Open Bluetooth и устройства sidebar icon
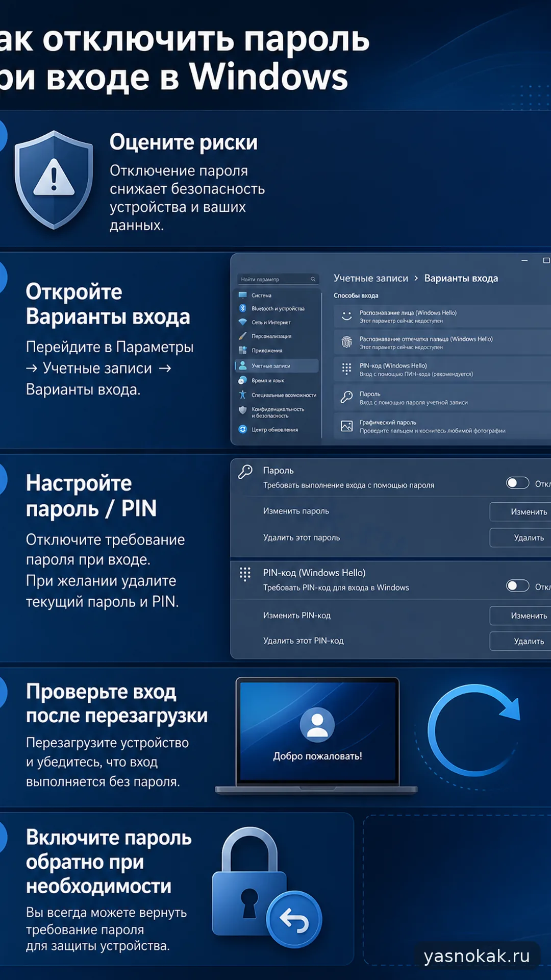This screenshot has height=980, width=551. point(243,308)
